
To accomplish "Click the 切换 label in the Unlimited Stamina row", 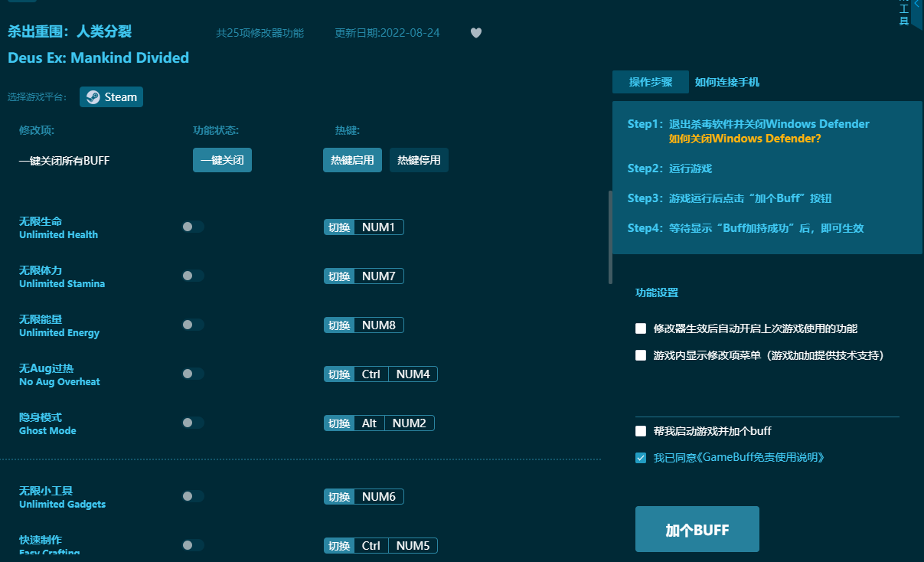I will (339, 276).
